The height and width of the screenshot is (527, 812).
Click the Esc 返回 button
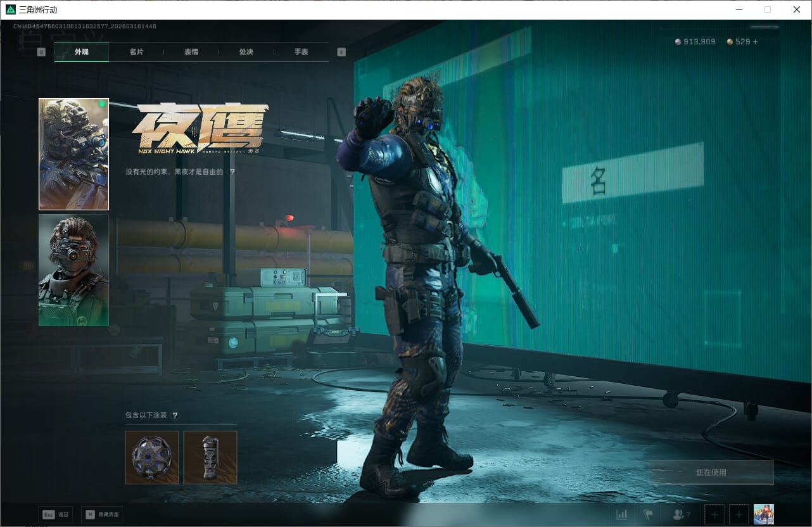pos(56,514)
